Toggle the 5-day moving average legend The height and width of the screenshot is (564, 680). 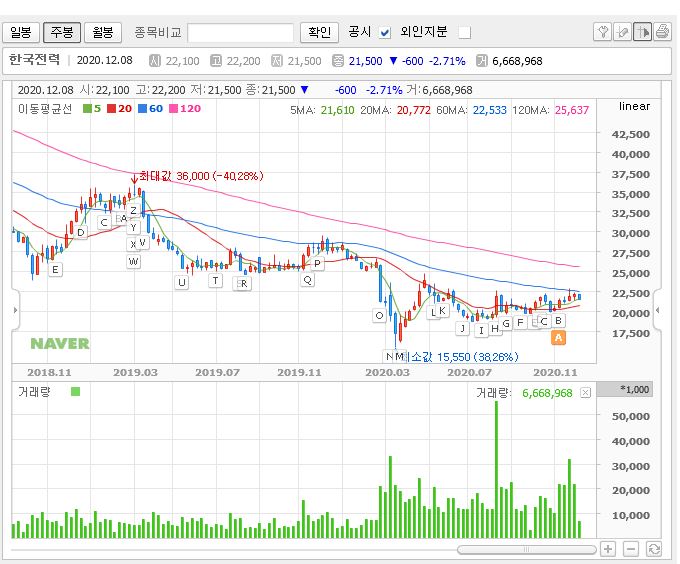[92, 108]
